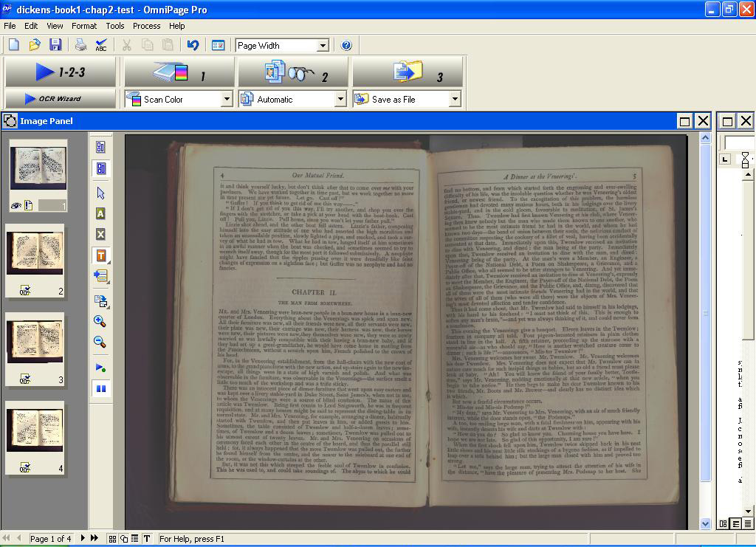The image size is (756, 547).
Task: Click the New document icon
Action: [14, 45]
